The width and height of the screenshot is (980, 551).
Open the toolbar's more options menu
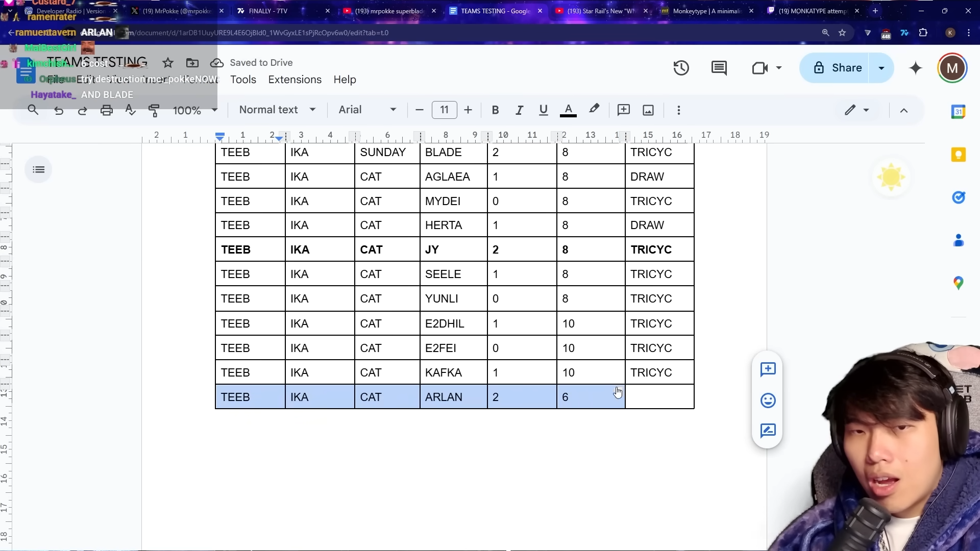coord(678,110)
